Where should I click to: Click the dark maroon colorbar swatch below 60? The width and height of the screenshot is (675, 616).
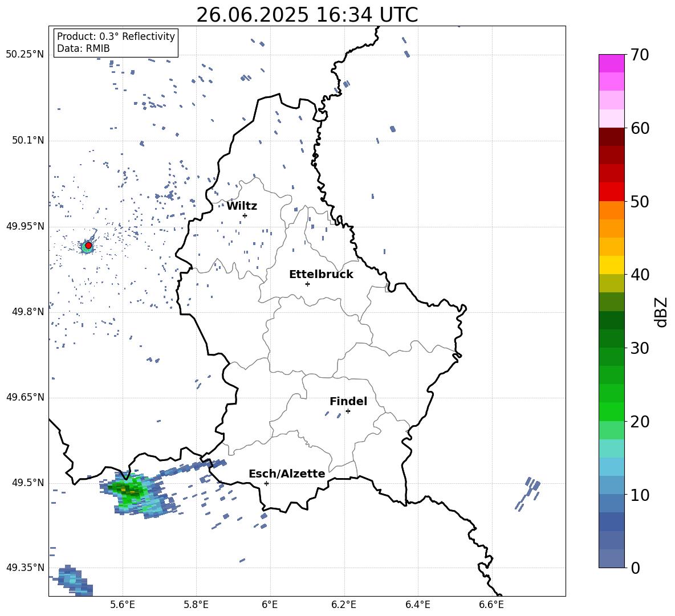[x=611, y=137]
